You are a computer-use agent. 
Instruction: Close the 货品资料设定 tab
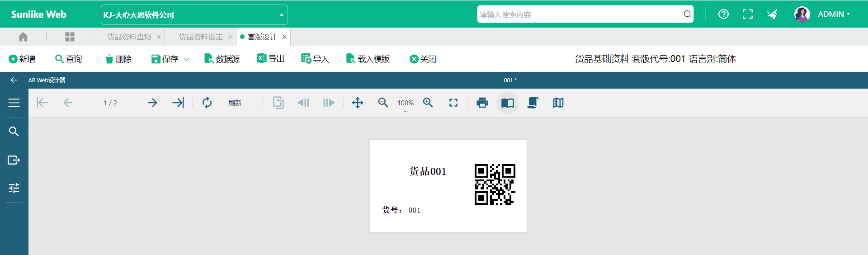click(x=230, y=37)
